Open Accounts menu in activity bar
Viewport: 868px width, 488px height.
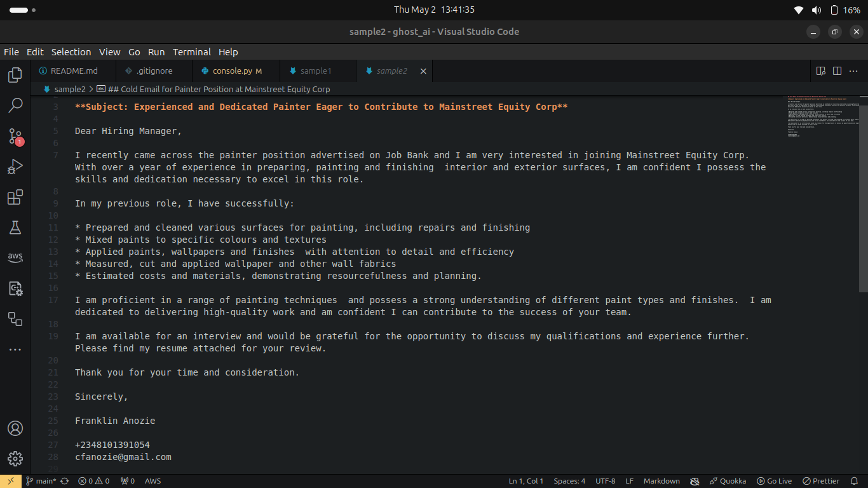click(x=15, y=428)
